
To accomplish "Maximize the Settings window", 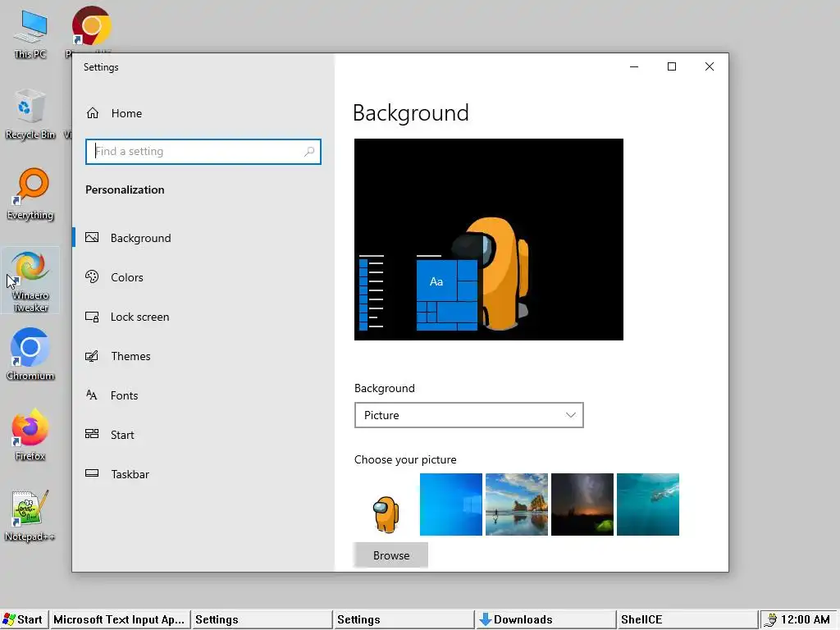I will (x=672, y=66).
